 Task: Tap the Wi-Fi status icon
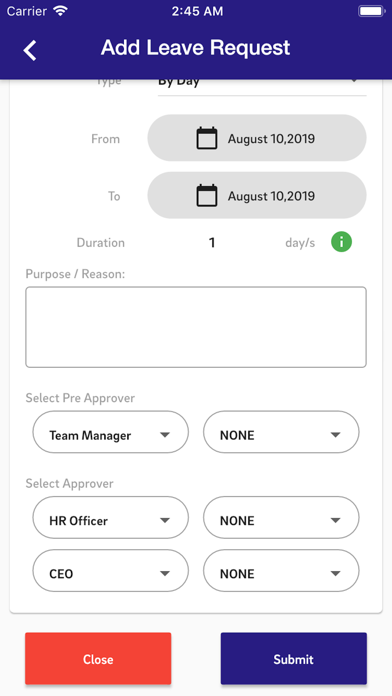60,11
